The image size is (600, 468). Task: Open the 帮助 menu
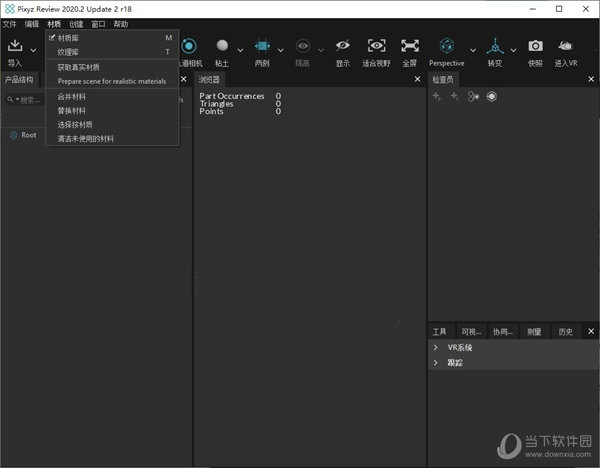coord(121,24)
